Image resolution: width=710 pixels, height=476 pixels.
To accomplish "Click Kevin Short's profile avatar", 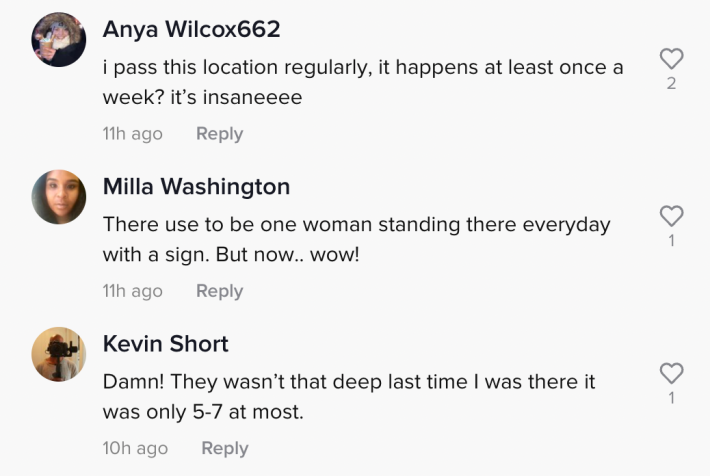I will coord(58,354).
